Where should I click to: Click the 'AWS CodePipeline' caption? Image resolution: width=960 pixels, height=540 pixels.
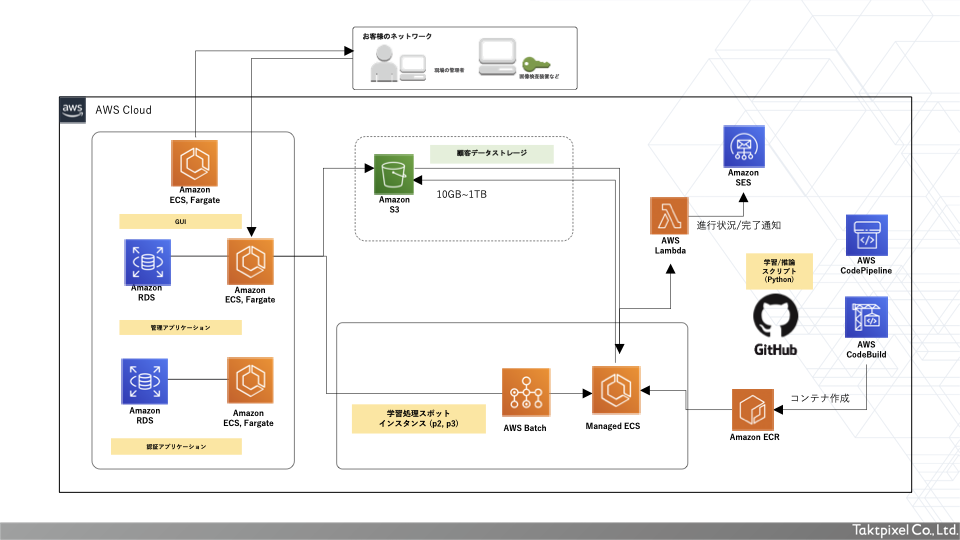click(x=866, y=266)
